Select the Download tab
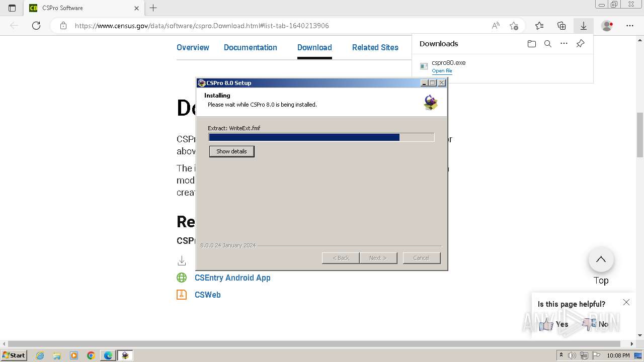 pyautogui.click(x=314, y=47)
